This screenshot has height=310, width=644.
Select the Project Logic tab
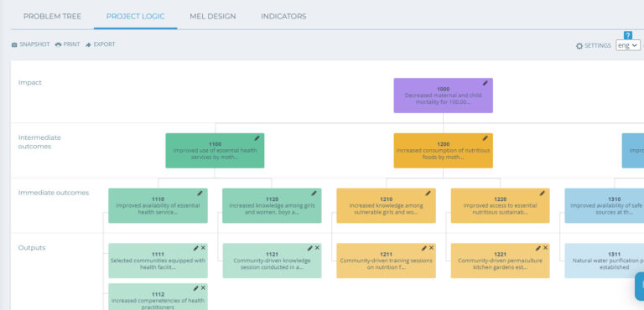[136, 17]
